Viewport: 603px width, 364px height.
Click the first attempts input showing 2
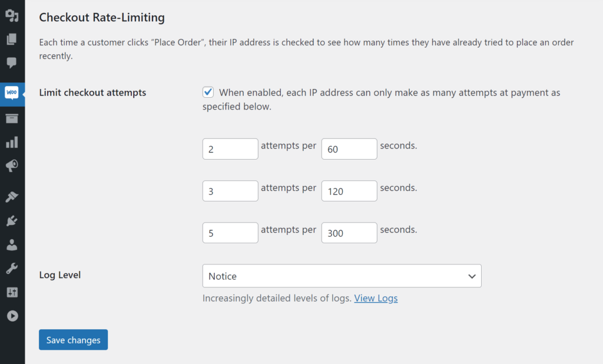click(230, 148)
